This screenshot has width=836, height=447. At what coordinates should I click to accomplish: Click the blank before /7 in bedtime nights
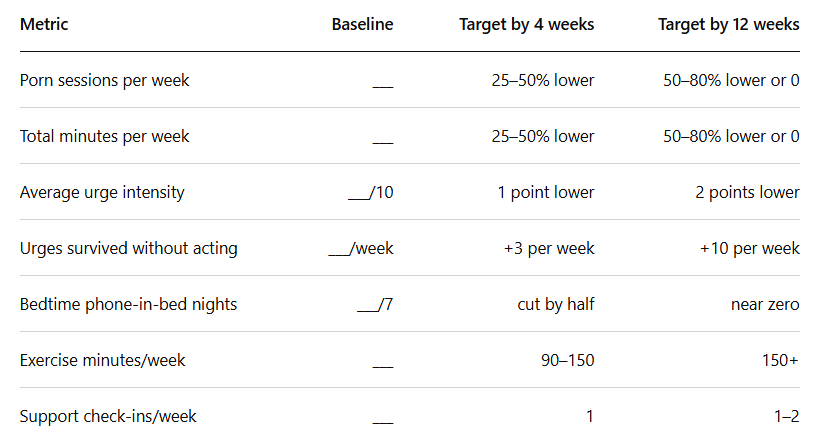(x=367, y=310)
